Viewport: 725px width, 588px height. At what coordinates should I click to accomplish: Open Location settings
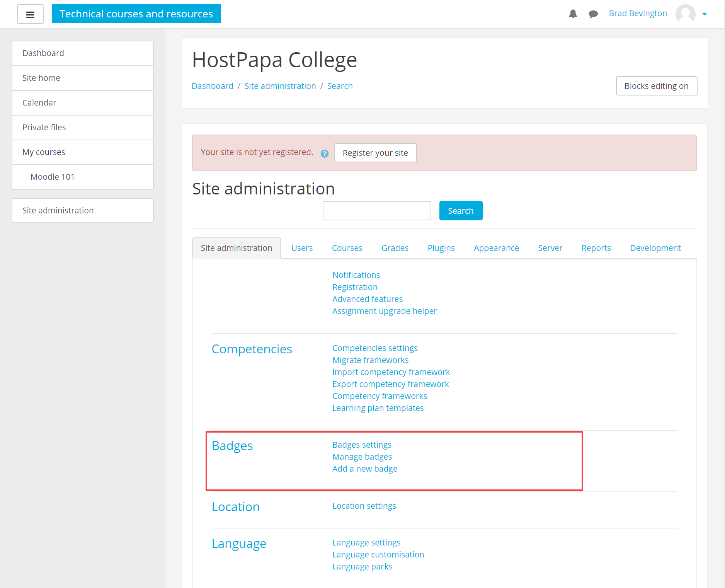pyautogui.click(x=364, y=506)
